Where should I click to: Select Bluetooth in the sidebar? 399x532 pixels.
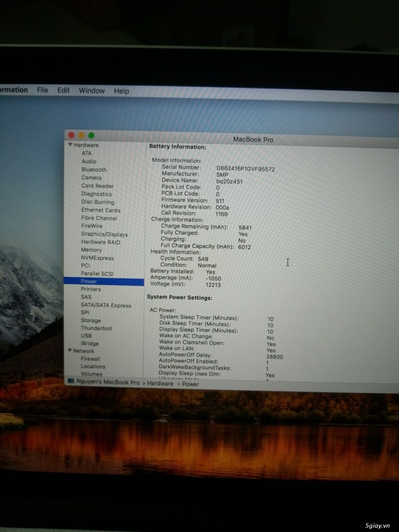(x=94, y=170)
